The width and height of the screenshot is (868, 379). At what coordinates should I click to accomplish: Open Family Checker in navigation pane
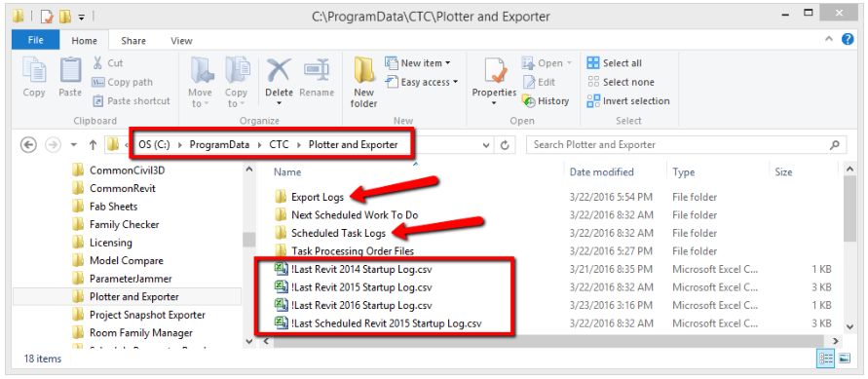[124, 225]
